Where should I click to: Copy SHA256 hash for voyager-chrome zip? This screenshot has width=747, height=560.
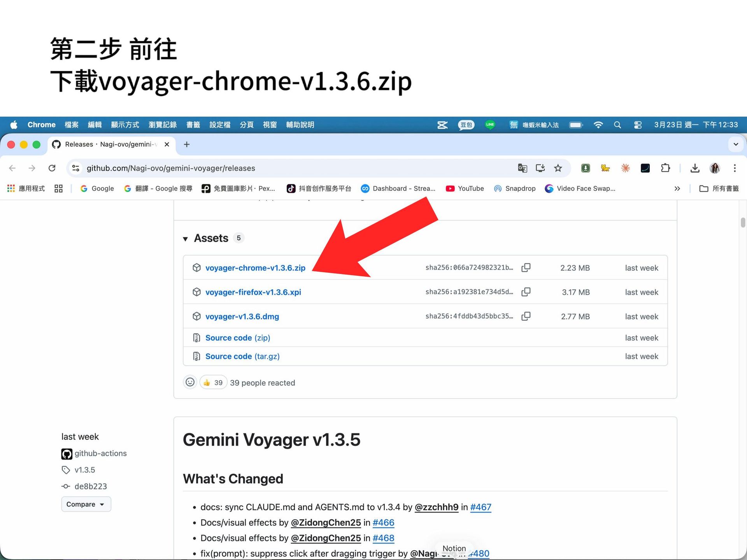pos(526,268)
